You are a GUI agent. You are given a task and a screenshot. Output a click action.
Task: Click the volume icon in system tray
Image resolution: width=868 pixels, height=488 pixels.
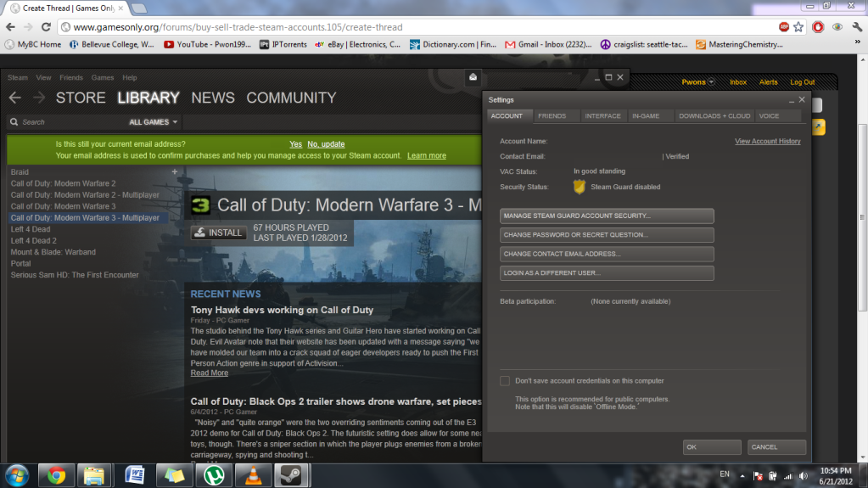(804, 476)
